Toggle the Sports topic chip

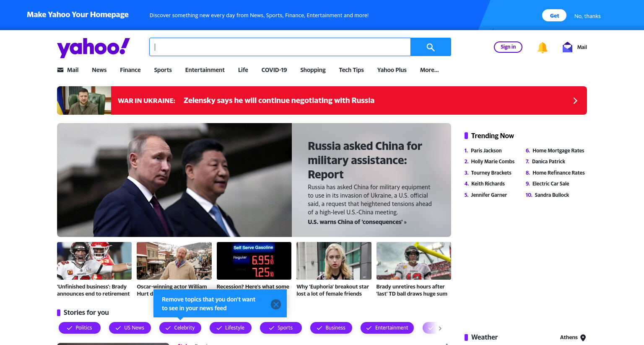[281, 328]
